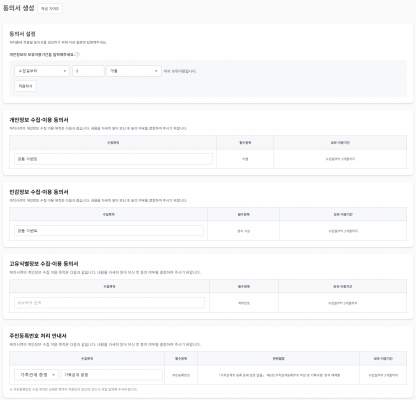The image size is (416, 400).
Task: Select 보유·이용기간 header in 고유식별정보 table
Action: click(342, 286)
